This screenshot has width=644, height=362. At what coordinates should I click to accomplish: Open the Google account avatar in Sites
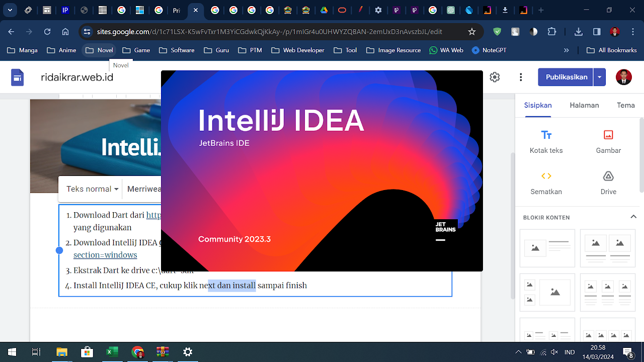tap(624, 77)
